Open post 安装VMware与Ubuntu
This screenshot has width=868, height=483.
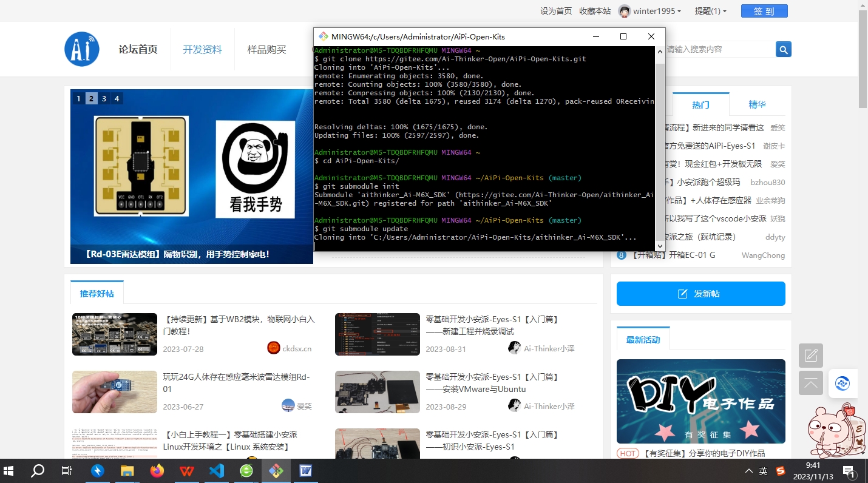(x=492, y=383)
